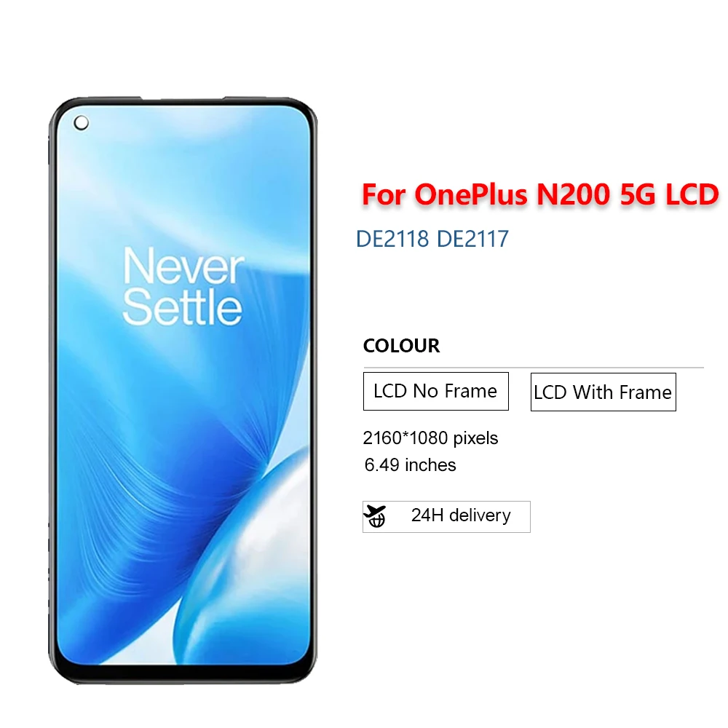
Task: Click the phone's black bottom bezel
Action: pos(183,673)
